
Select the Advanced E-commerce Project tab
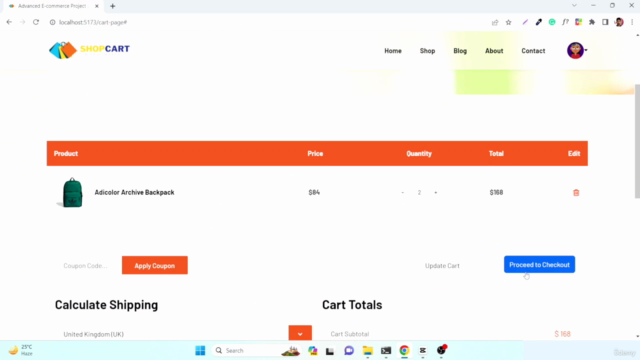(52, 6)
